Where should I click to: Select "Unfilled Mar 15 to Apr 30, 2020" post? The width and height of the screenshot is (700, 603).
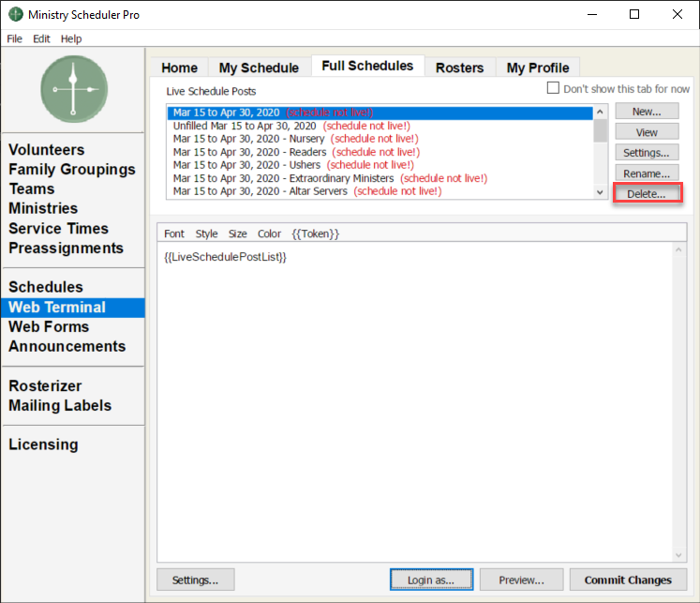(380, 126)
